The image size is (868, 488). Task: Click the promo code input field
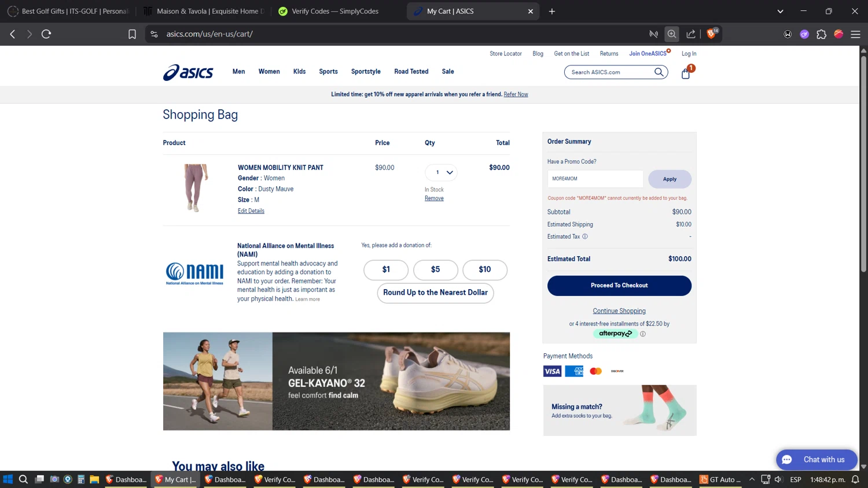click(x=595, y=179)
